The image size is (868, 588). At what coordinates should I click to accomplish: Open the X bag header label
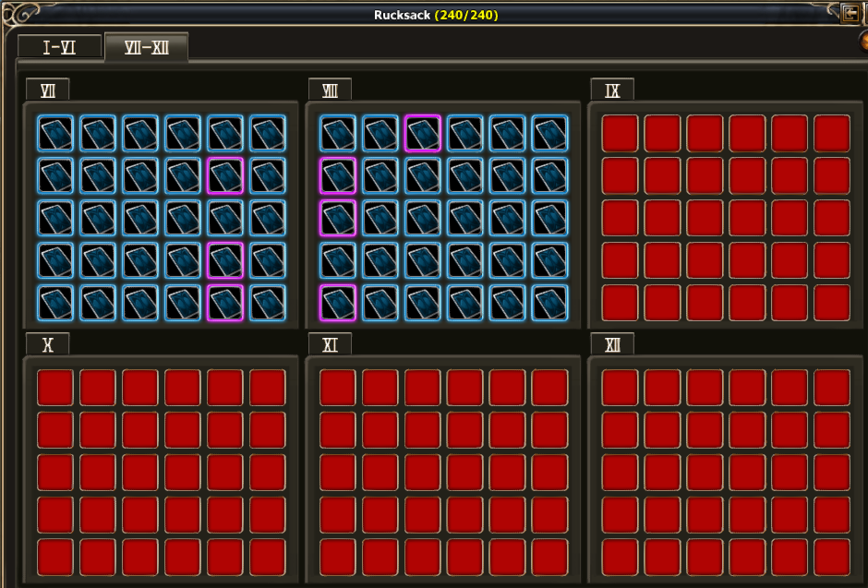click(x=47, y=344)
